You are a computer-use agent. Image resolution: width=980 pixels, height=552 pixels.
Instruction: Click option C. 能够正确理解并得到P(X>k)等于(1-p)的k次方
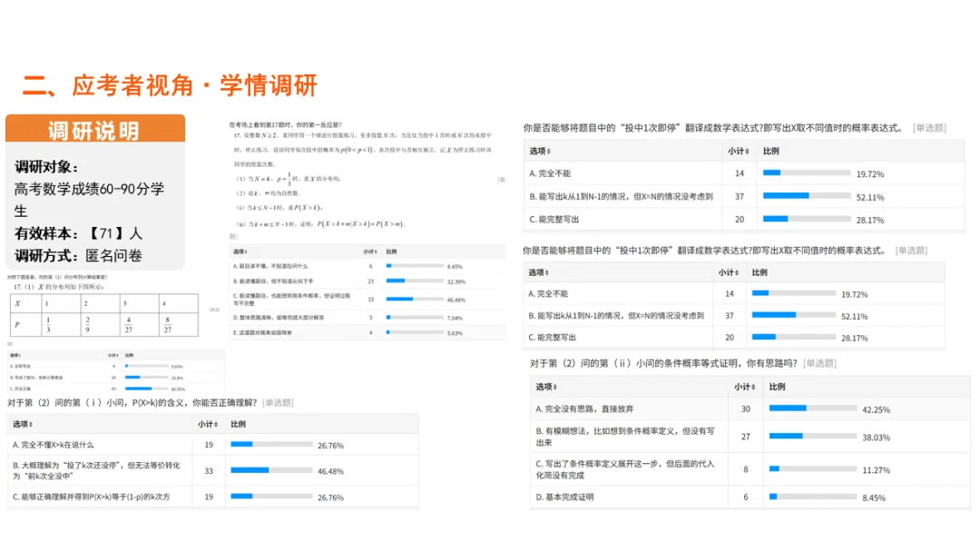point(91,497)
